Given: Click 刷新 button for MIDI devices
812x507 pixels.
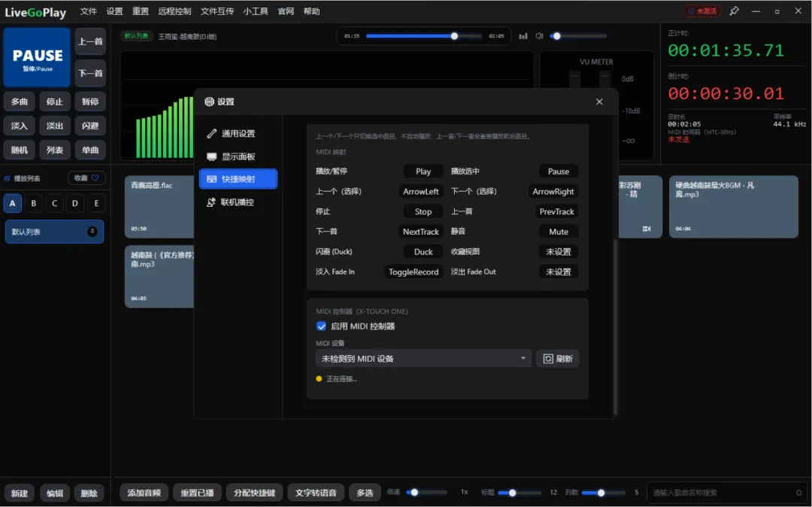Looking at the screenshot, I should click(558, 358).
